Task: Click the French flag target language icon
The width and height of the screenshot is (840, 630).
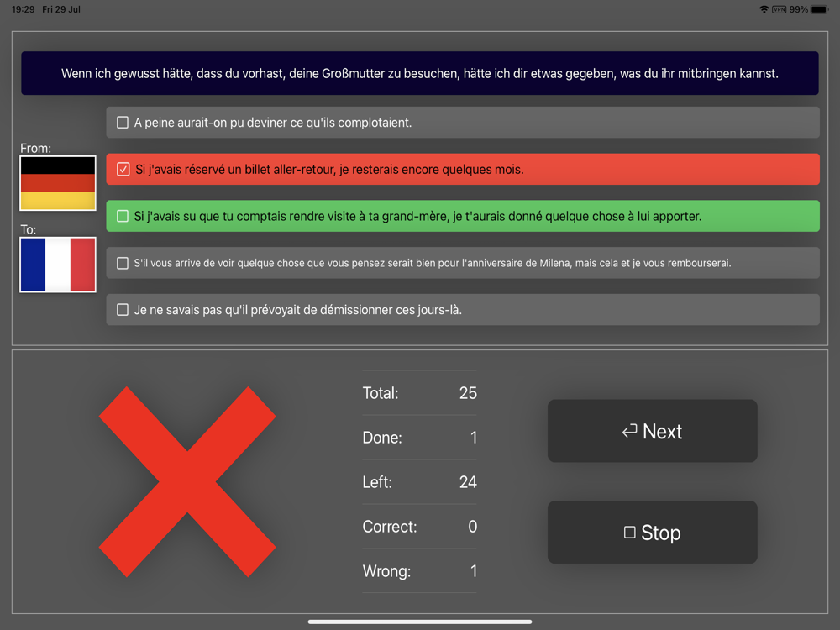Action: pos(58,265)
